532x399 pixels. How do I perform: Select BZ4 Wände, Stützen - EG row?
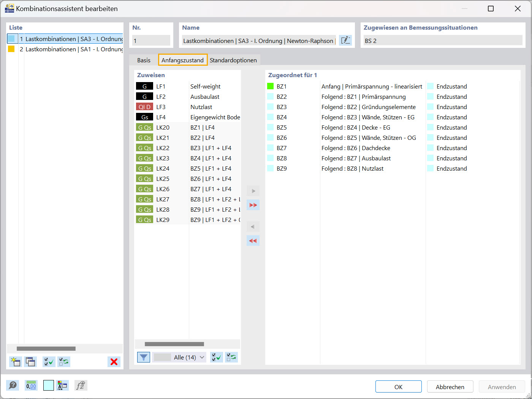point(393,117)
